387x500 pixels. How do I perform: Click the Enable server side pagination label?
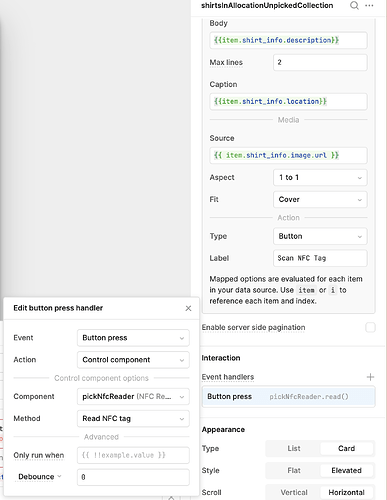253,327
